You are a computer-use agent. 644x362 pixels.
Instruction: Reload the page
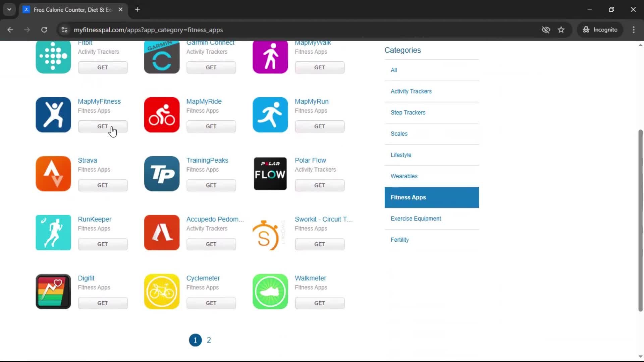point(44,30)
